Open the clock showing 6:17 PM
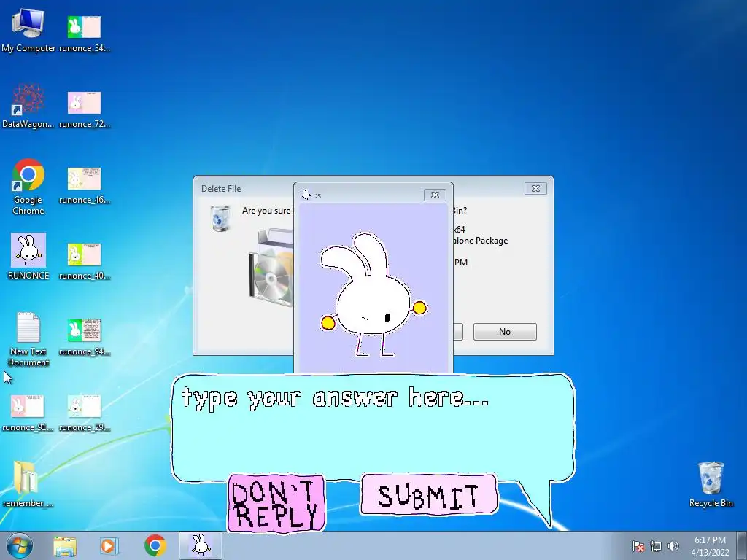Image resolution: width=747 pixels, height=560 pixels. tap(710, 546)
